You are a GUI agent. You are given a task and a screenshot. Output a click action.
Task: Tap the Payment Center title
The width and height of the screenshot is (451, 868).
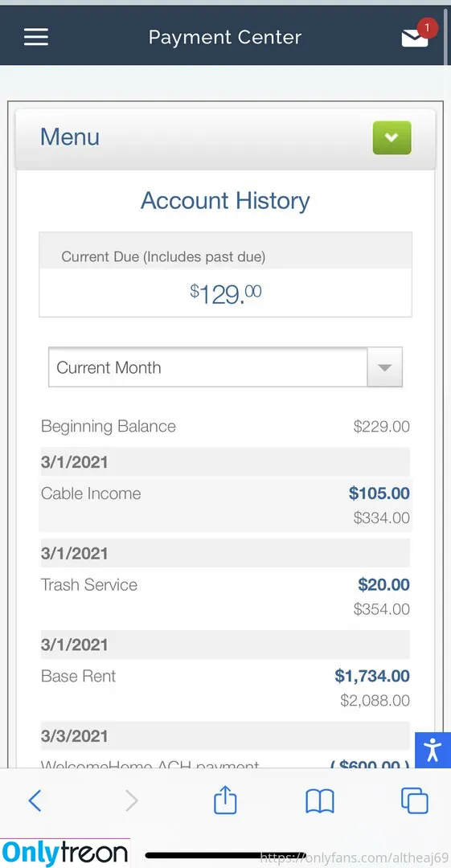coord(225,38)
